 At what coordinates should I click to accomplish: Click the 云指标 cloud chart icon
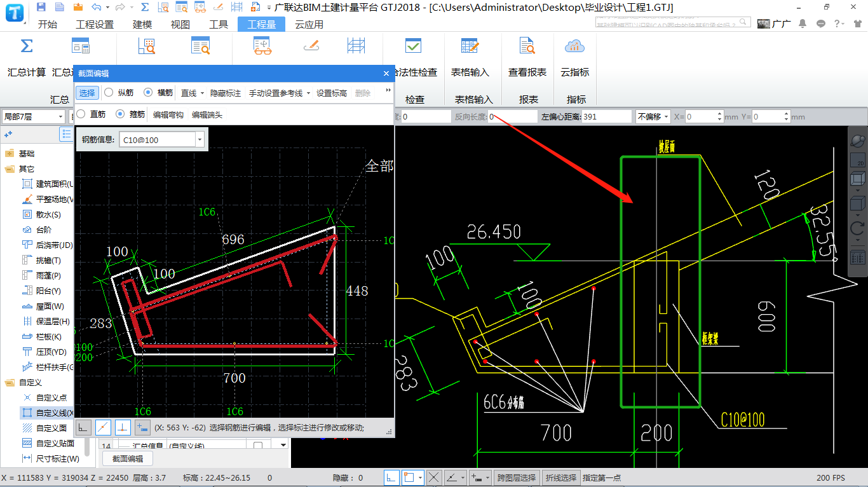tap(575, 46)
